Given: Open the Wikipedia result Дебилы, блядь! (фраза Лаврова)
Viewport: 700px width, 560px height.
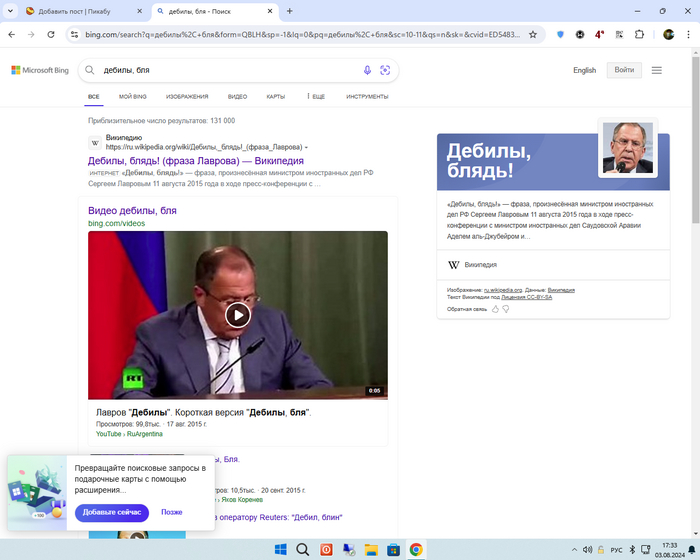Looking at the screenshot, I should [196, 161].
